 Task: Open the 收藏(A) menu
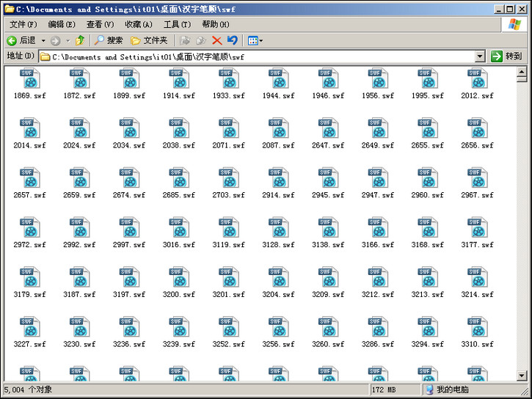pyautogui.click(x=139, y=24)
